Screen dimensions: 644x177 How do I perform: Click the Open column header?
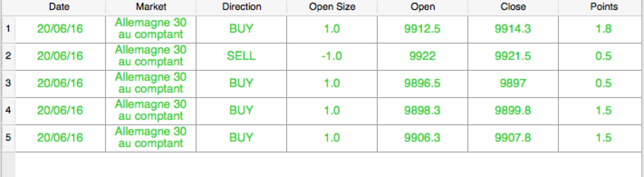pyautogui.click(x=423, y=7)
